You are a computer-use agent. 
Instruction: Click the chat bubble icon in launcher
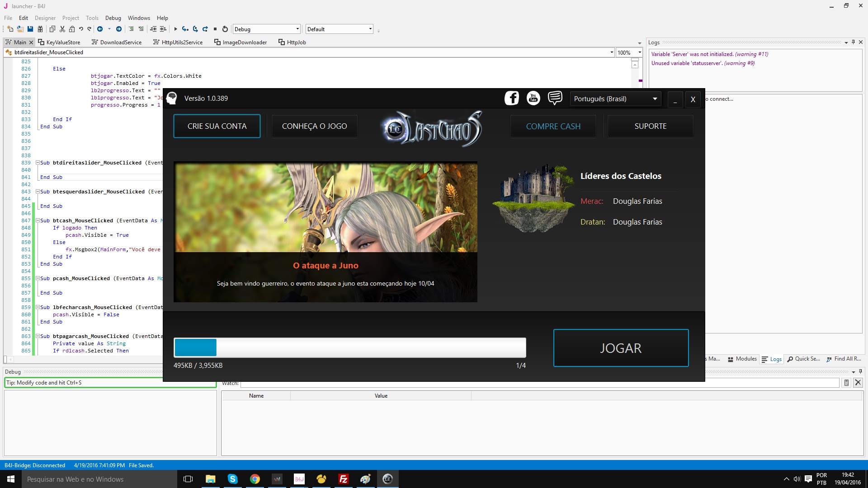pos(555,98)
